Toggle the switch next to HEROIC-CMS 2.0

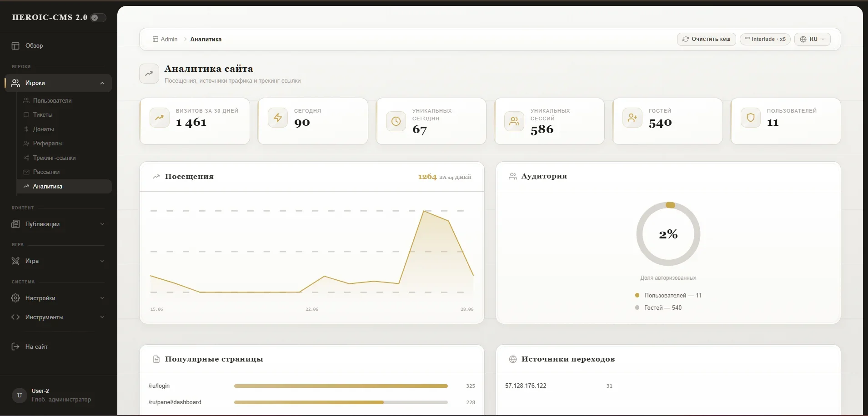[x=98, y=18]
